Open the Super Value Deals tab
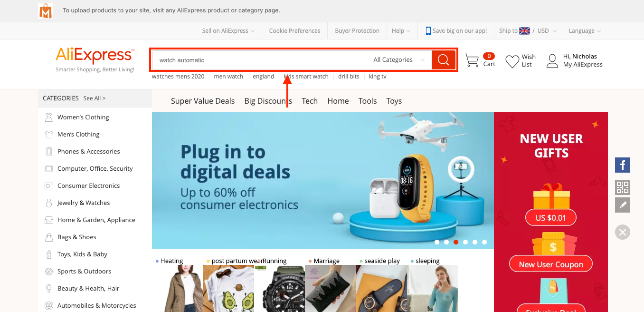 203,101
